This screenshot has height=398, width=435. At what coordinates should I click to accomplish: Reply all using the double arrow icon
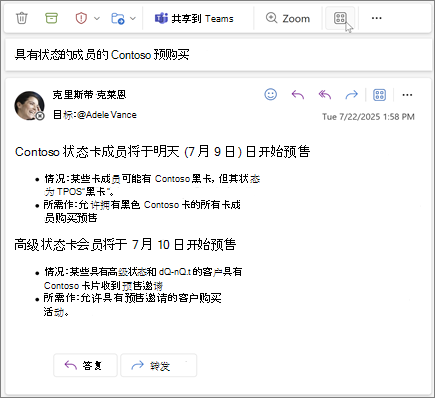coord(325,95)
